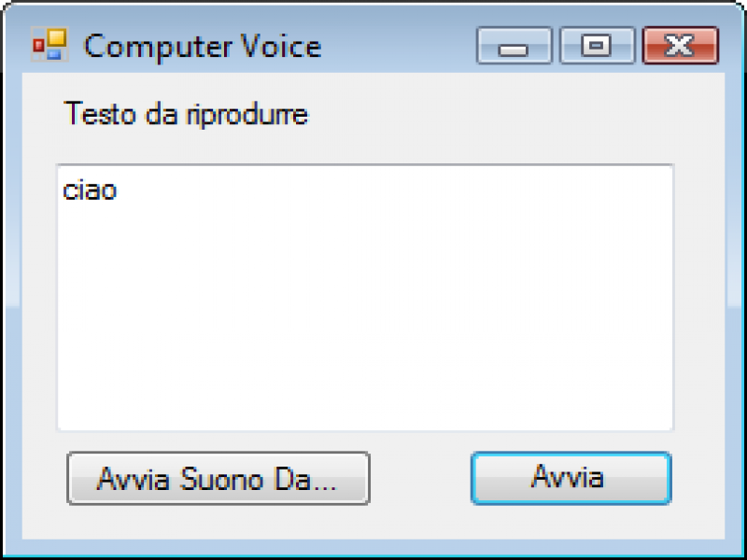
Task: Click the bottom empty part of the text box
Action: pos(365,405)
